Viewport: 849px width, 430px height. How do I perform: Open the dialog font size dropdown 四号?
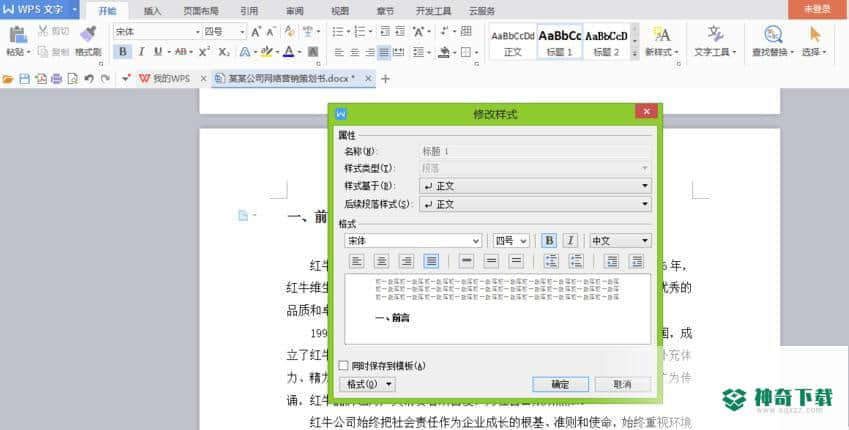(511, 240)
